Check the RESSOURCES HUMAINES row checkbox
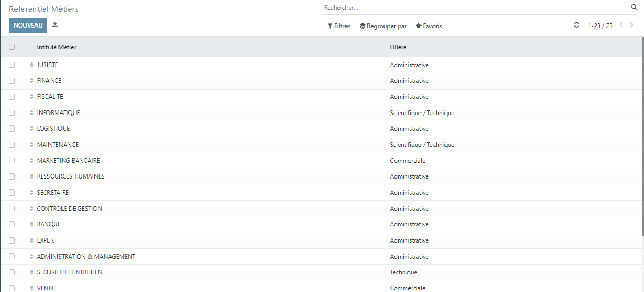The width and height of the screenshot is (644, 292). point(11,176)
